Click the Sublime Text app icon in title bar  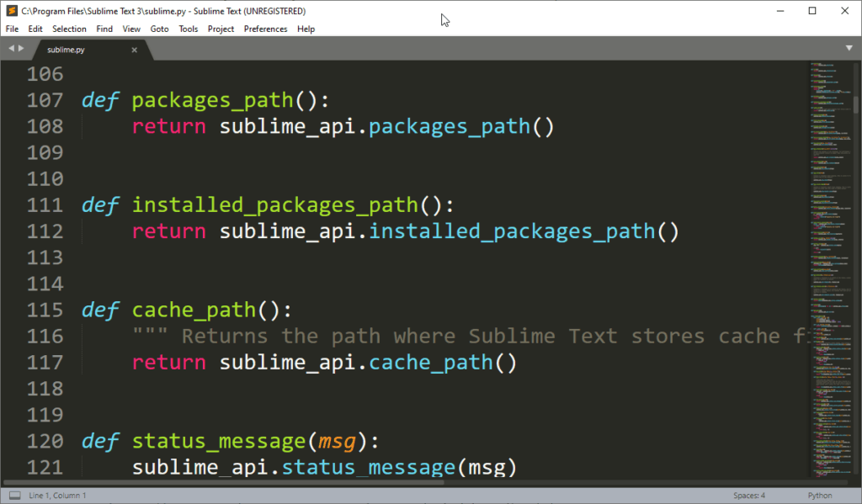pyautogui.click(x=12, y=11)
